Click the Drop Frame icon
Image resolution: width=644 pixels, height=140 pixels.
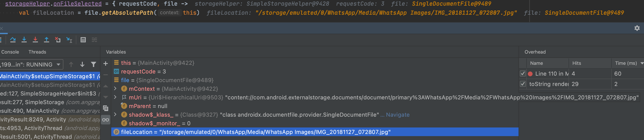coord(58,40)
